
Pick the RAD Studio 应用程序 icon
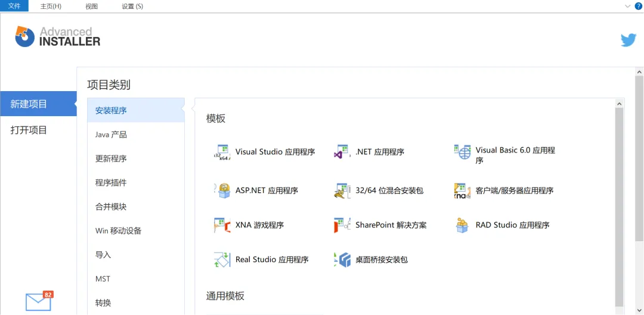pyautogui.click(x=462, y=224)
